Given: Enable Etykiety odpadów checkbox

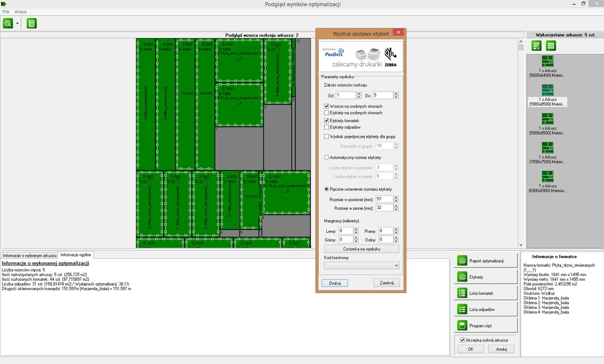Looking at the screenshot, I should pos(327,127).
